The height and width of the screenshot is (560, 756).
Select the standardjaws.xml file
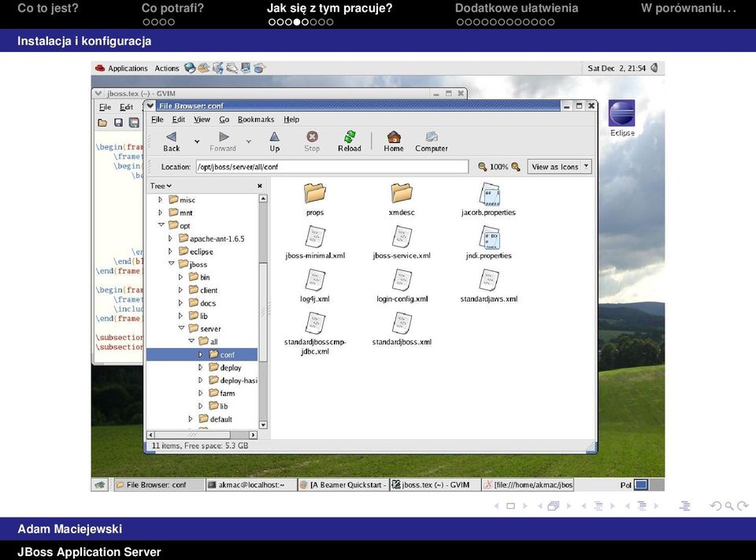click(489, 286)
